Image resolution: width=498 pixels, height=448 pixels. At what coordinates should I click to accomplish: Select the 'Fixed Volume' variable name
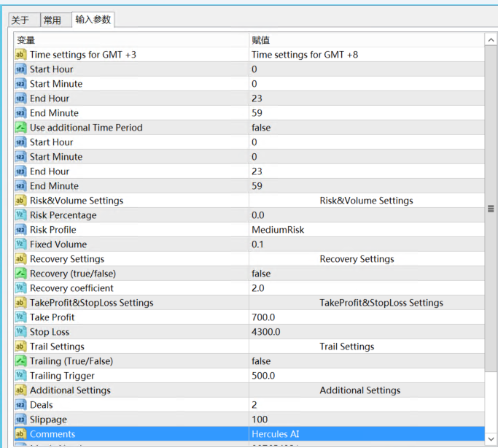(58, 244)
